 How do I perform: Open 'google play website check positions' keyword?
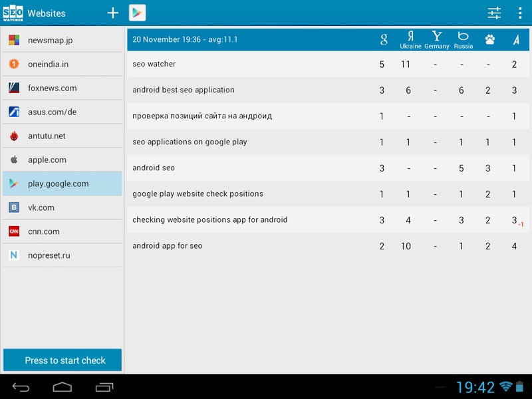328,194
